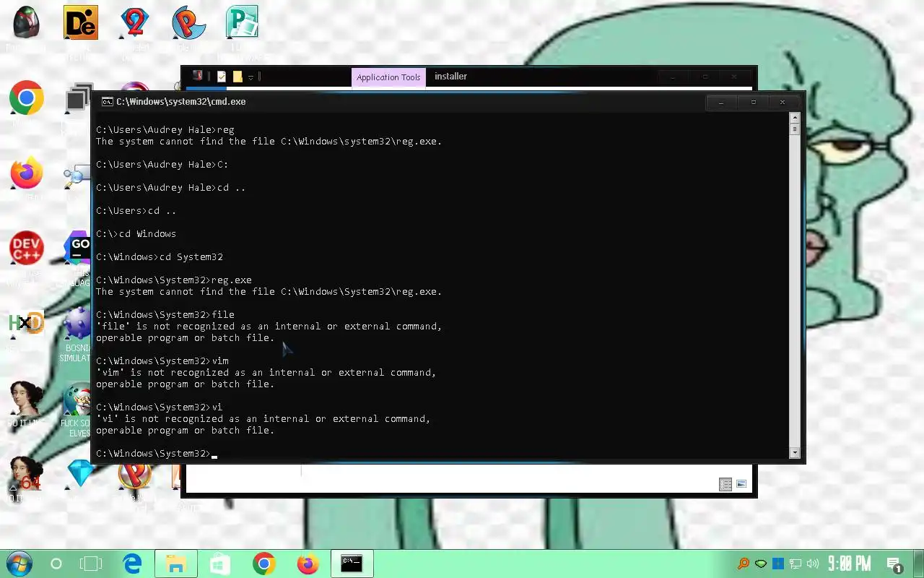Screen dimensions: 924x578
Task: Click the Properties checkmark icon in Explorer toolbar
Action: (222, 76)
